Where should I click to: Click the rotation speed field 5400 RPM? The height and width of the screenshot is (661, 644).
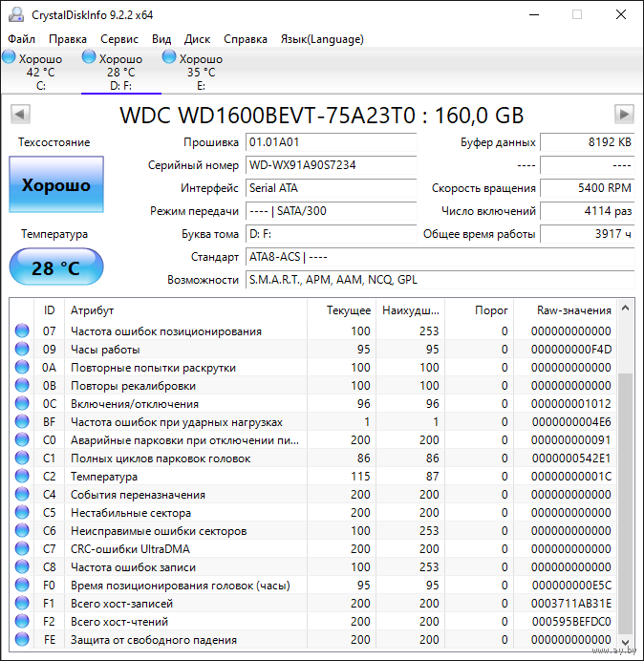click(587, 188)
